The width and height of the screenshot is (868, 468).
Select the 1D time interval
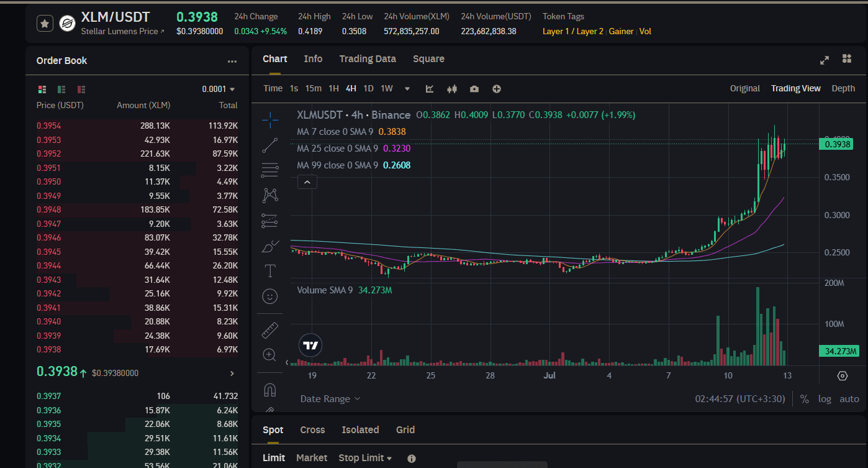368,88
